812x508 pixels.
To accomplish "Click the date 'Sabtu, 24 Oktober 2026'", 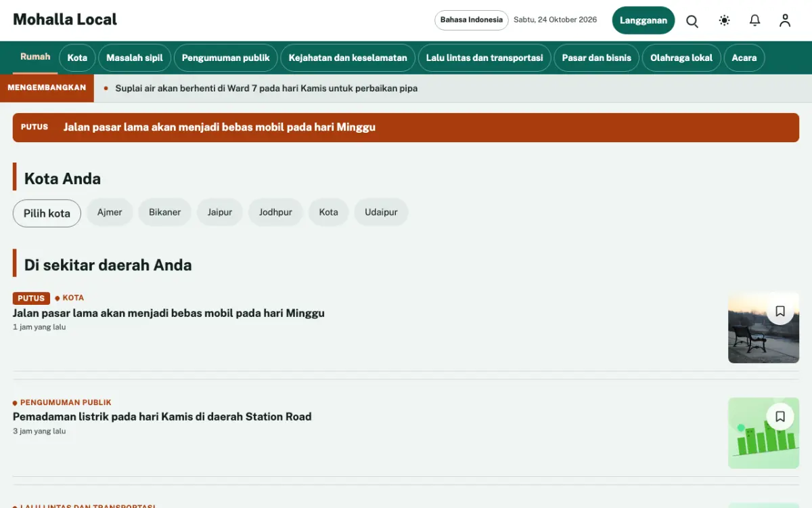I will (556, 20).
